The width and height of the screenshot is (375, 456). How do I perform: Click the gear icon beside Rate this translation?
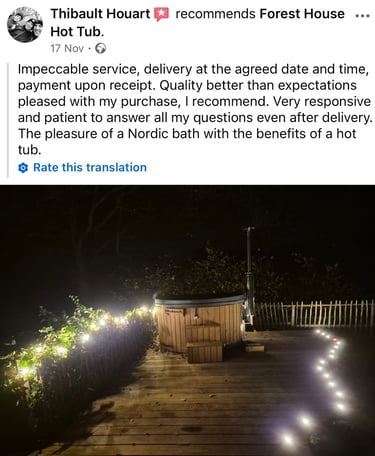pos(23,168)
